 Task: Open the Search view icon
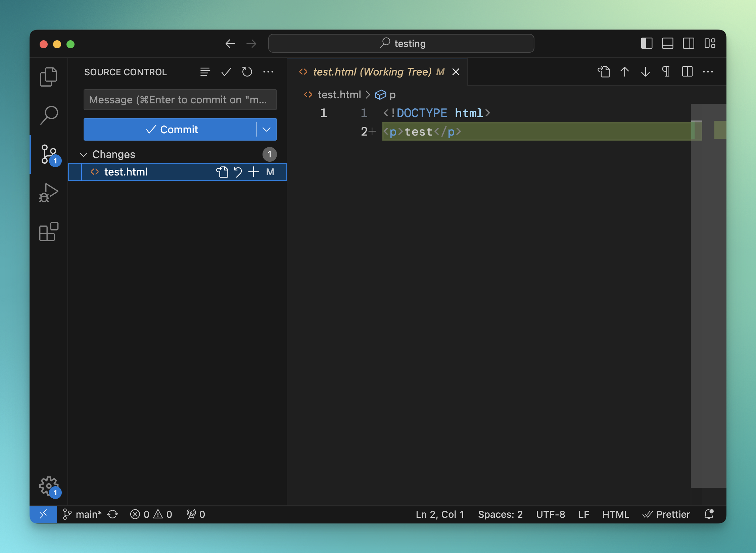tap(49, 115)
